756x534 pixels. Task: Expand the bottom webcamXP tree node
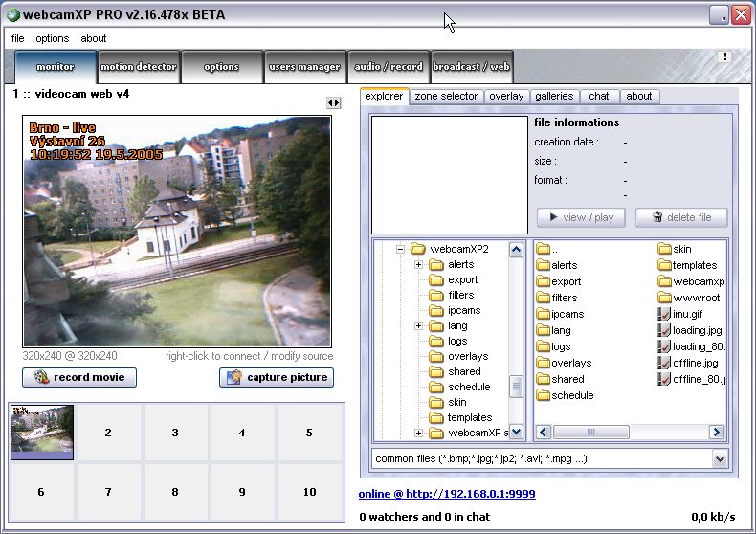point(418,433)
